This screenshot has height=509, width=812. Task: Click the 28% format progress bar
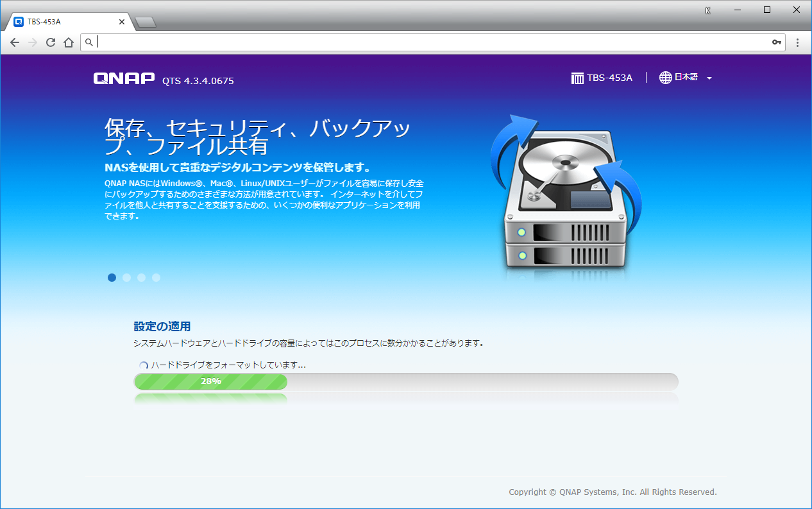405,381
